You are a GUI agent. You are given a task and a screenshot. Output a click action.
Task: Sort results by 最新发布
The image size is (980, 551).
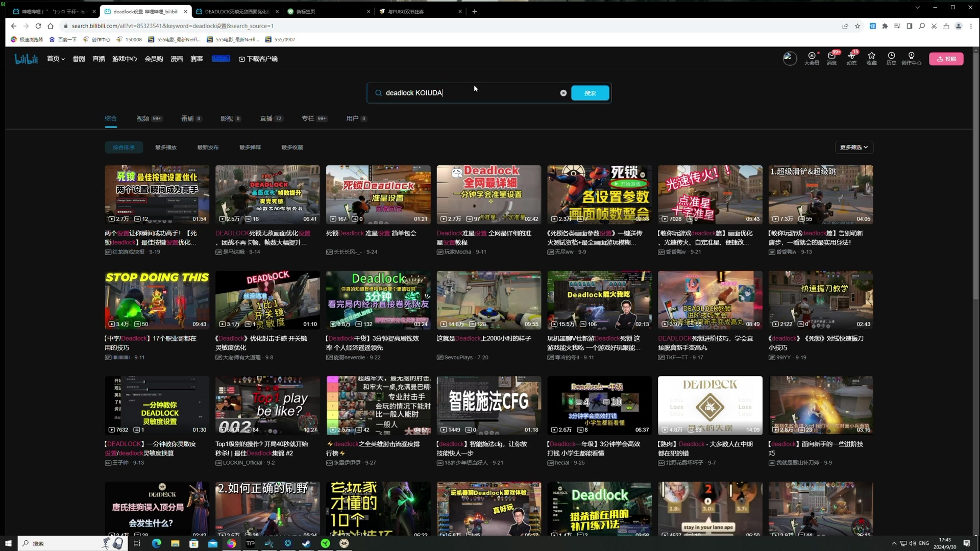[x=208, y=147]
